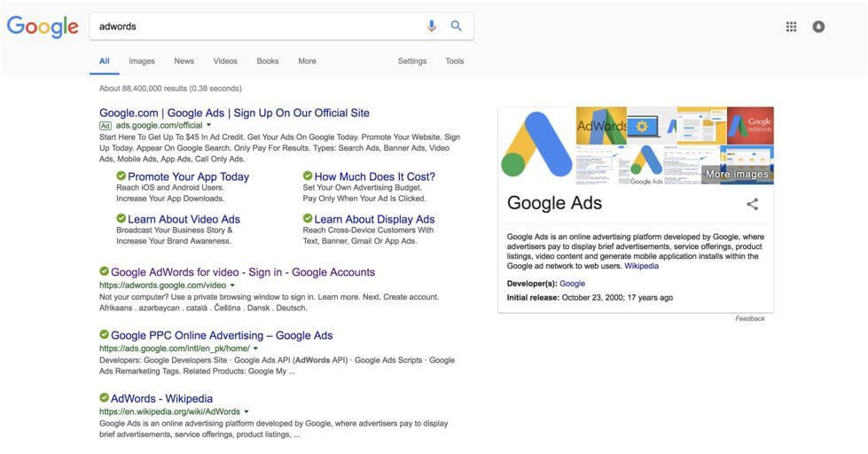This screenshot has height=454, width=868.
Task: Click green checkmark beside Google AdWords for video
Action: (x=104, y=270)
